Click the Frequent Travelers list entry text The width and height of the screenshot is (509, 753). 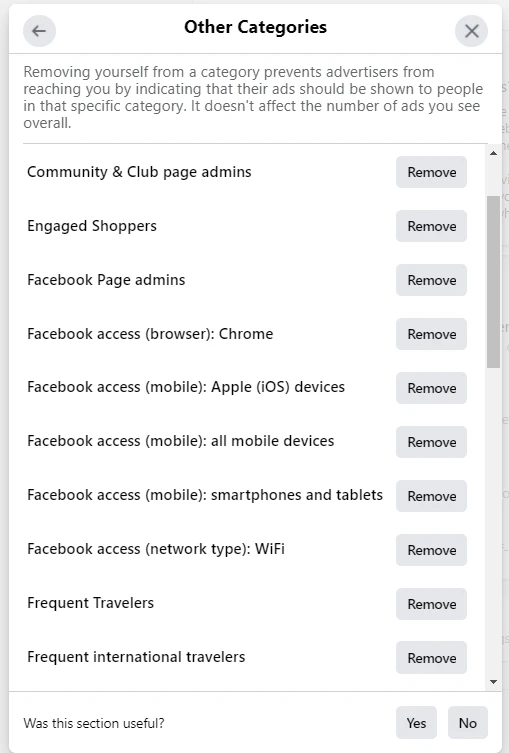90,603
